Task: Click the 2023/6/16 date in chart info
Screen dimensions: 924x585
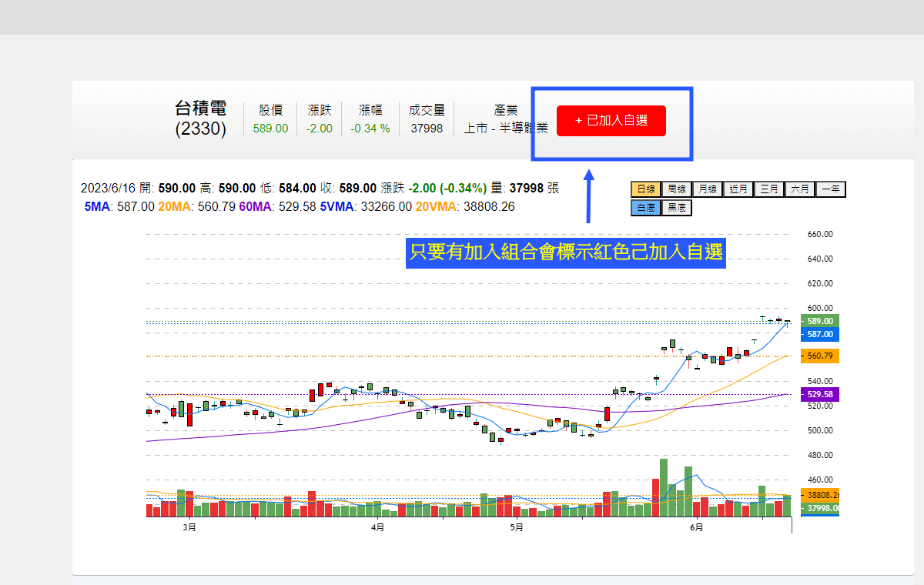Action: click(x=109, y=188)
